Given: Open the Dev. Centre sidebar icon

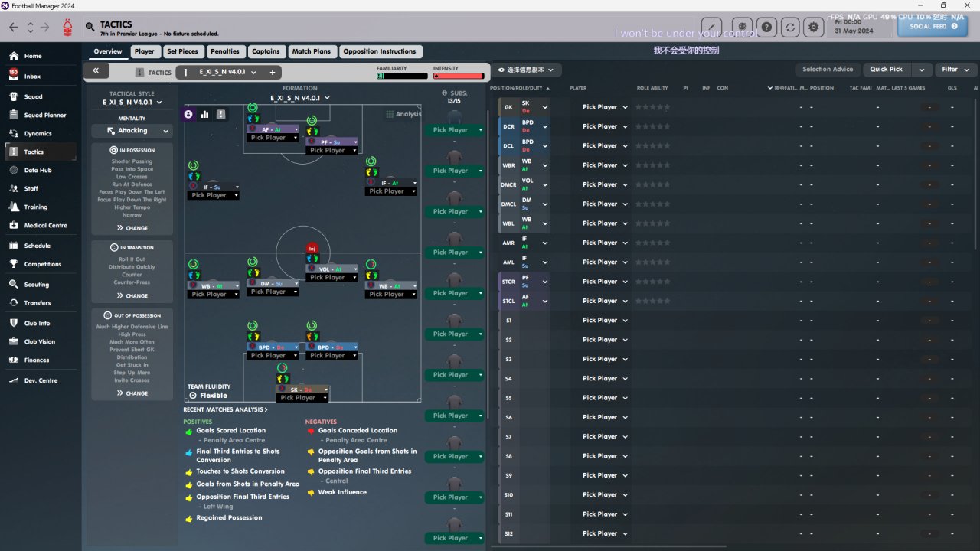Looking at the screenshot, I should tap(13, 380).
